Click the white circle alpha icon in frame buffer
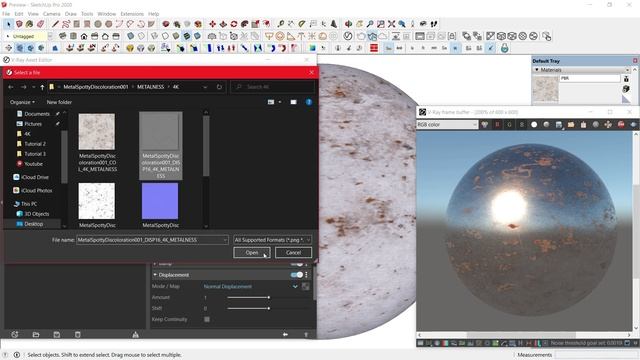 [534, 124]
